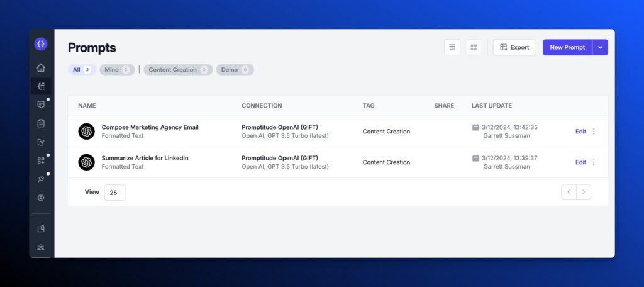Select the Mine filter tab

click(116, 70)
